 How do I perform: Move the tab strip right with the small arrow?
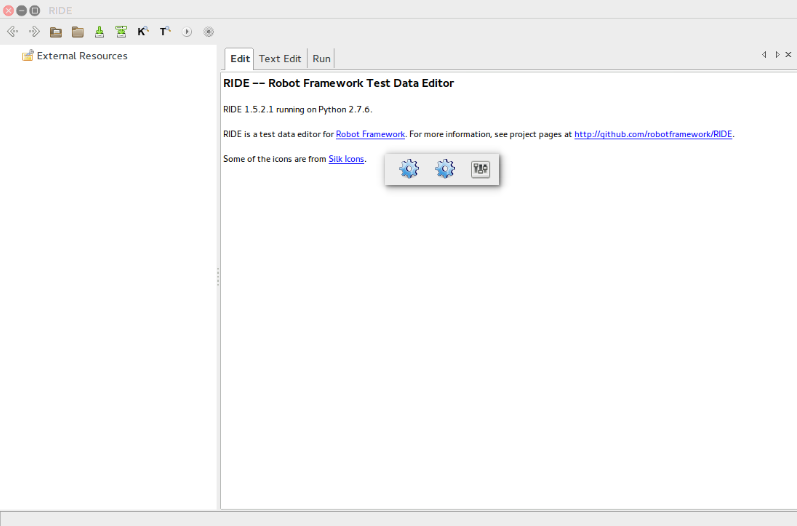point(777,54)
